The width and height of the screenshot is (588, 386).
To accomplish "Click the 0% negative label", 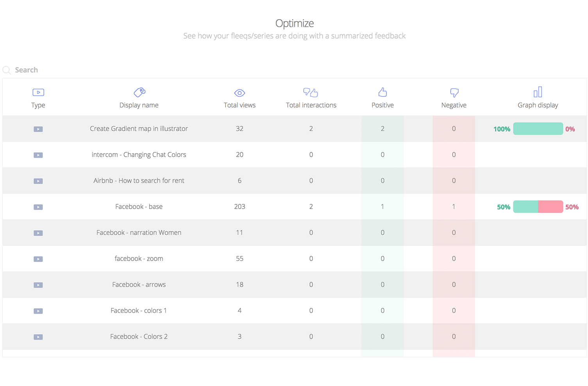I will click(x=570, y=129).
